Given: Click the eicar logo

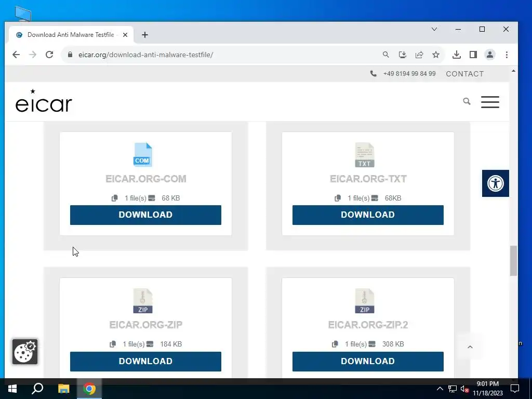Looking at the screenshot, I should pos(44,101).
